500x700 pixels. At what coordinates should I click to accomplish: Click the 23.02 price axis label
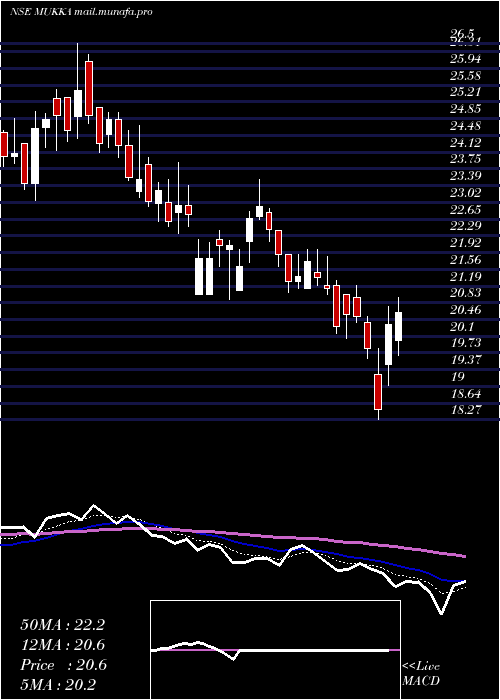pyautogui.click(x=466, y=193)
